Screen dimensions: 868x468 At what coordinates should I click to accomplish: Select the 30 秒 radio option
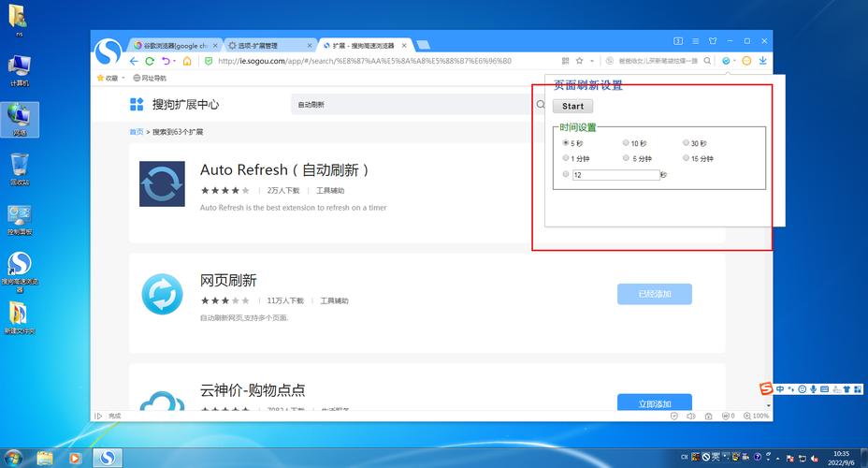pyautogui.click(x=686, y=143)
